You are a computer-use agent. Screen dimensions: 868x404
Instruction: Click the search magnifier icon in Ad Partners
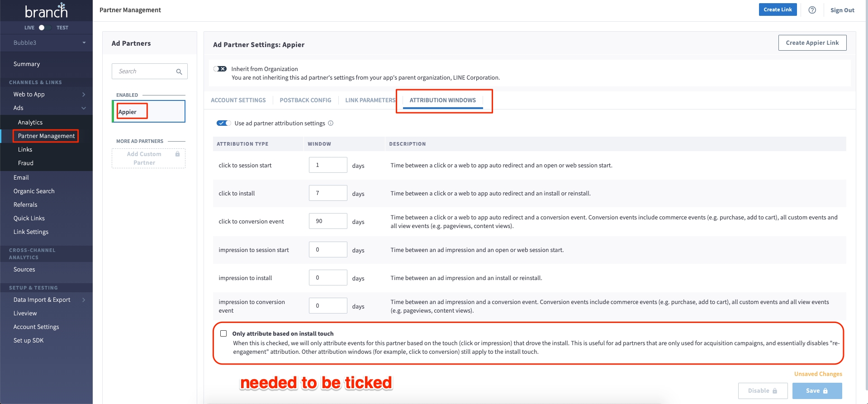point(179,71)
